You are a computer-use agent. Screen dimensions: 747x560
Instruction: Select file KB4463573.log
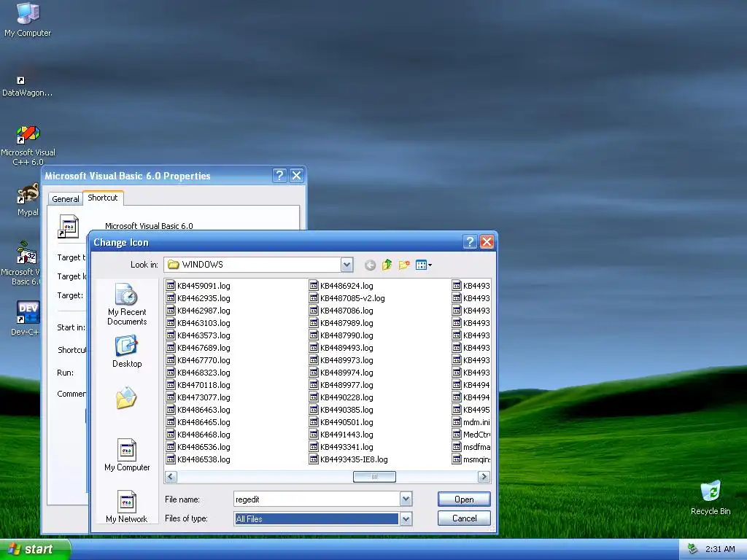198,335
